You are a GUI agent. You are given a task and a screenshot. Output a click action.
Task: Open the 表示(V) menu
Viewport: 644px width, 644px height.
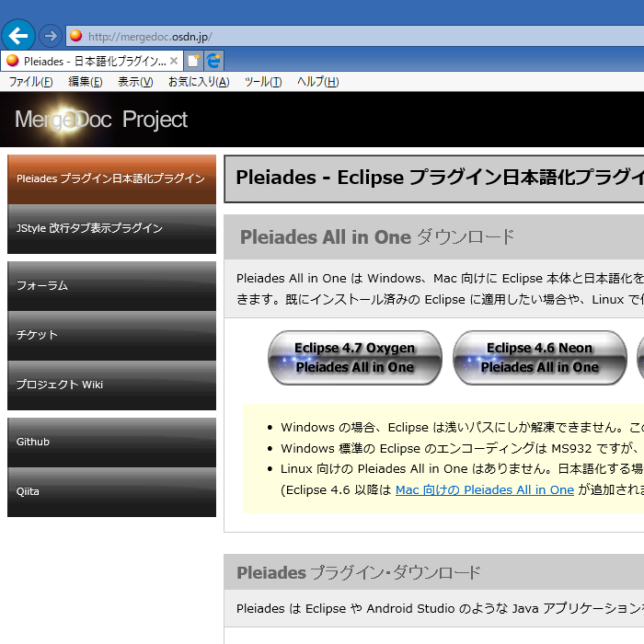[x=135, y=82]
